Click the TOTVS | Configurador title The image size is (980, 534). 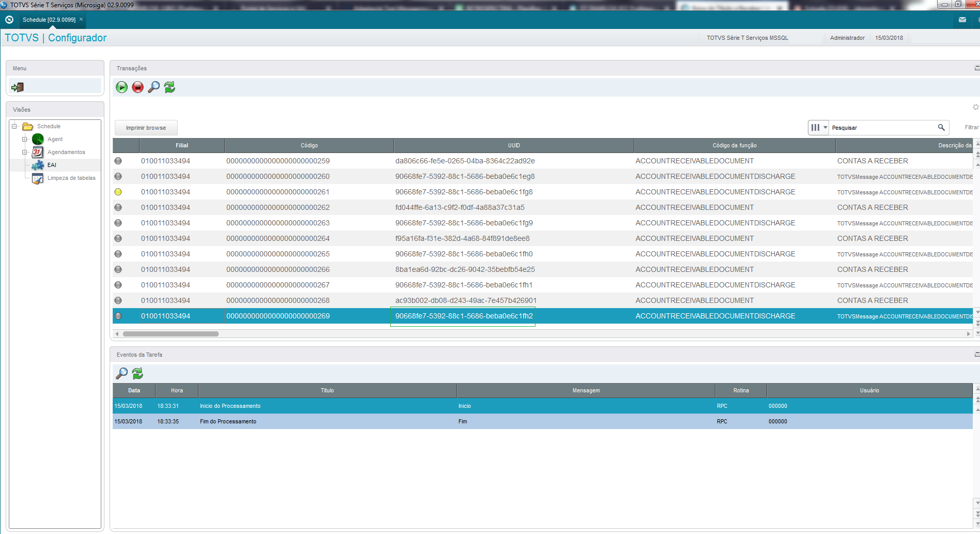click(56, 38)
